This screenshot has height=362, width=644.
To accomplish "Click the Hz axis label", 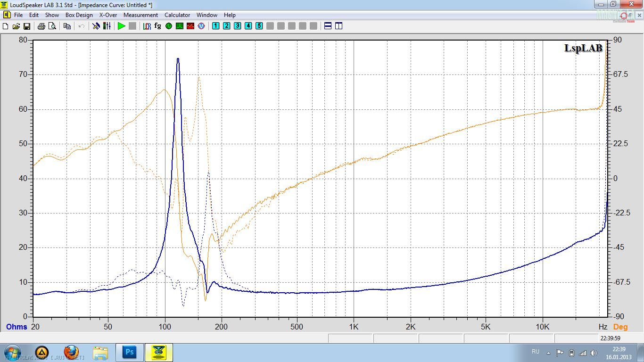I will click(603, 326).
